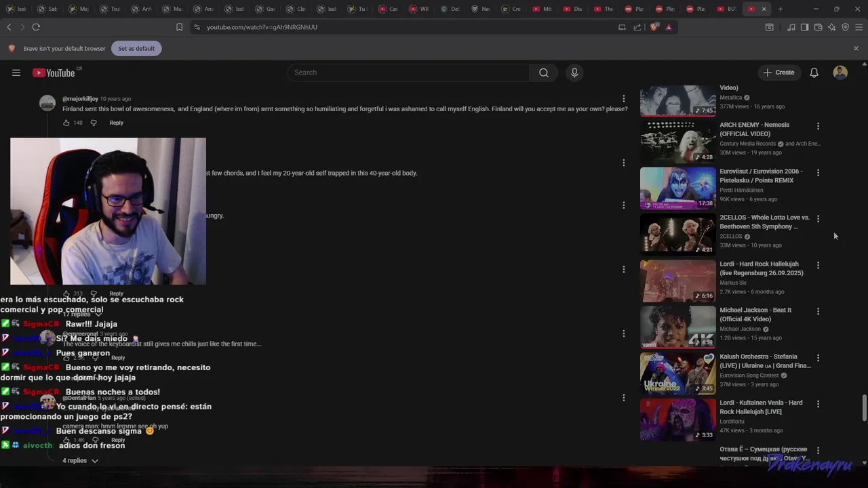Go back with browser back arrow
868x488 pixels.
click(x=9, y=27)
